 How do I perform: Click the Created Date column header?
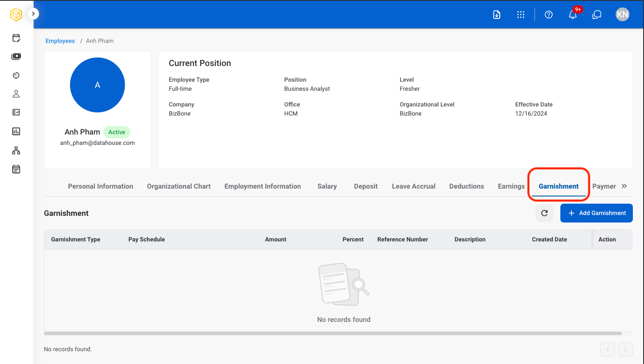549,239
